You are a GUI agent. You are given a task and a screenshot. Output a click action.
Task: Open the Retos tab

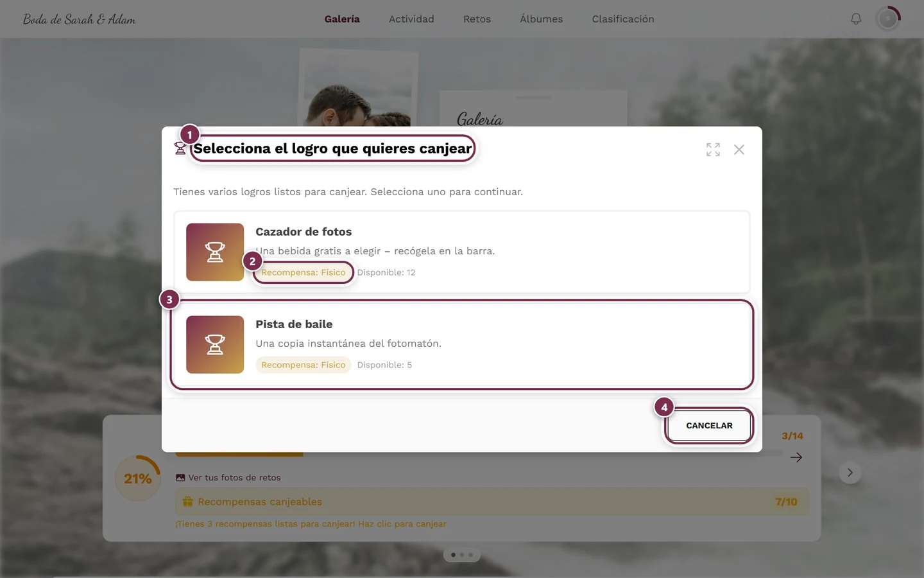click(477, 19)
